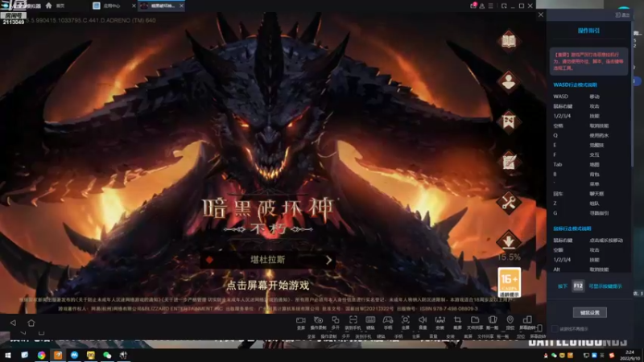The height and width of the screenshot is (362, 644).
Task: Trigger the shake device icon (摇一摇)
Action: click(x=492, y=323)
